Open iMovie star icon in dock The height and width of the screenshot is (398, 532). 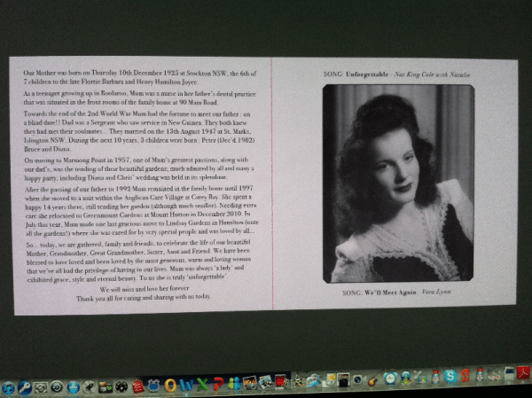298,381
